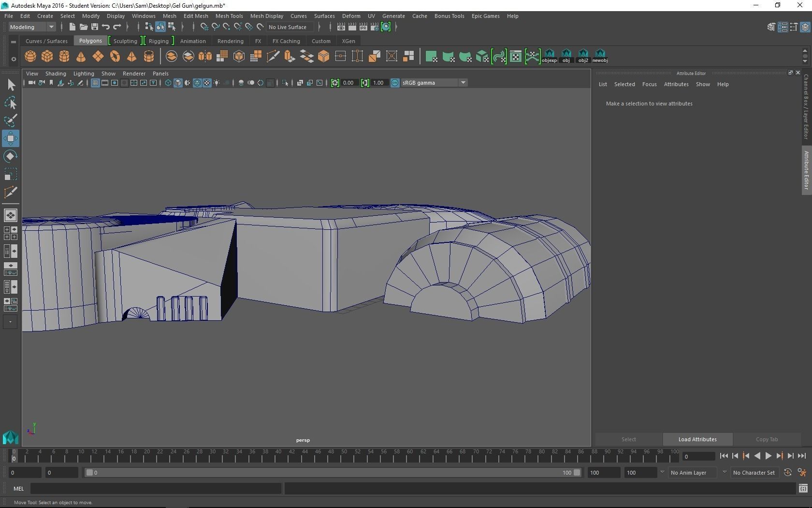Toggle wireframe on shaded display

pos(197,83)
